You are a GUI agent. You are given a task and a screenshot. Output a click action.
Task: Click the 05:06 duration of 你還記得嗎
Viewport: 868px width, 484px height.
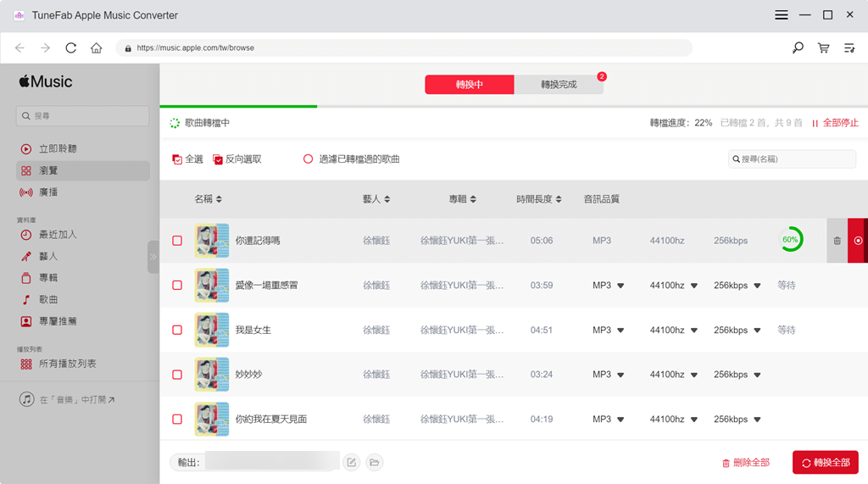(542, 241)
